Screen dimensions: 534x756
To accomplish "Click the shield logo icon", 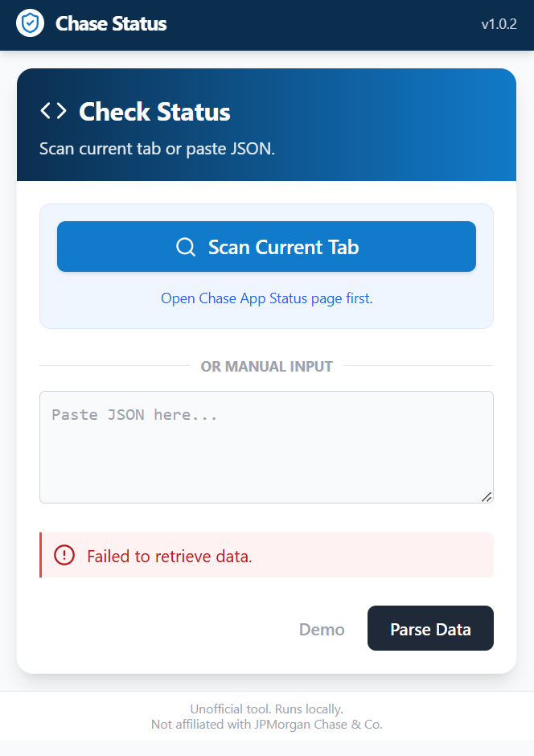I will 30,24.
